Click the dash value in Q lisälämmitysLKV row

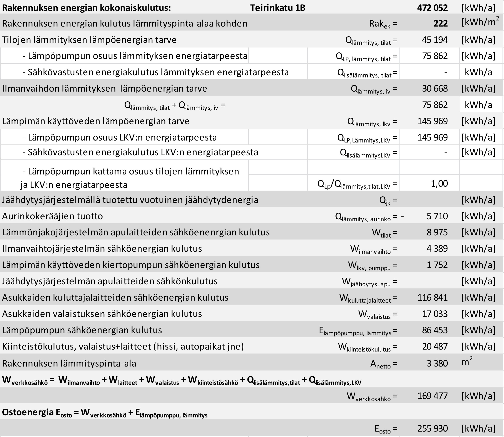tap(446, 153)
